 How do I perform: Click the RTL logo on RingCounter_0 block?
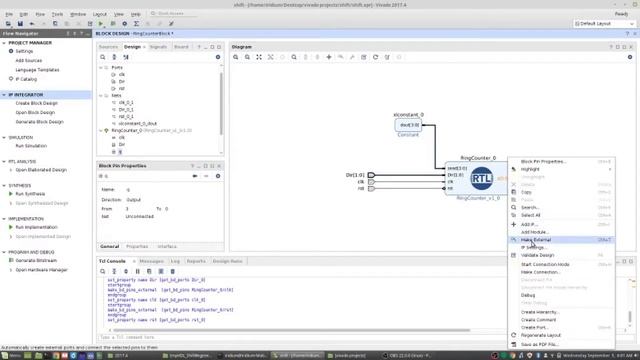[x=482, y=178]
